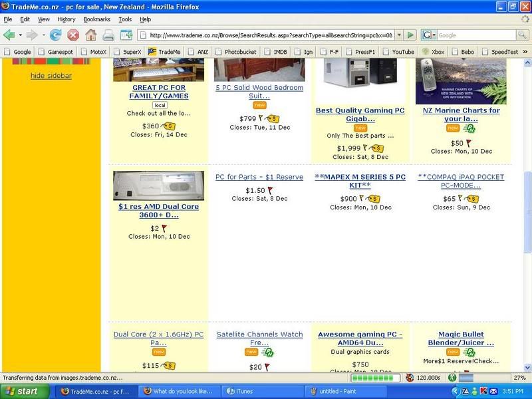Click the hide sidebar link

click(51, 76)
